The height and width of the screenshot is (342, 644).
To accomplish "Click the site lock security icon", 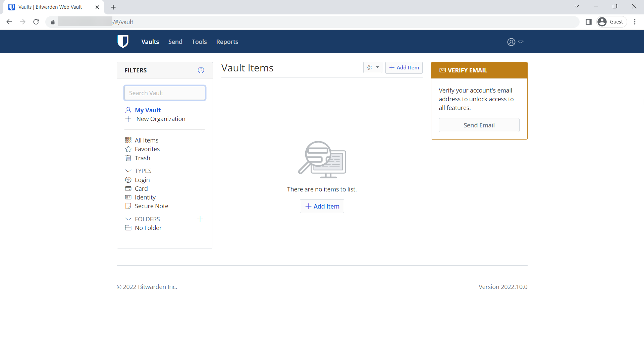I will 53,22.
